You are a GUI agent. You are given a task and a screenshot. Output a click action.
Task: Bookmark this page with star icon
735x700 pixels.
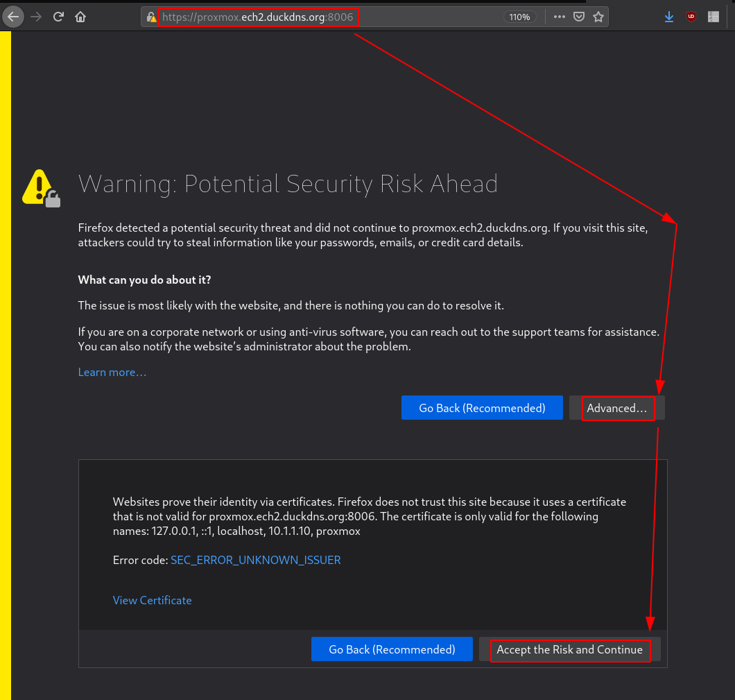coord(598,17)
